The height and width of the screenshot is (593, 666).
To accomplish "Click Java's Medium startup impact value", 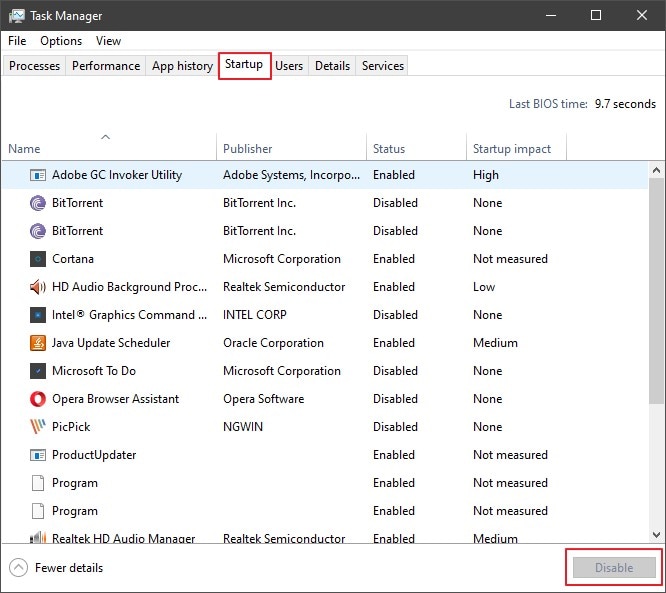I will point(495,343).
